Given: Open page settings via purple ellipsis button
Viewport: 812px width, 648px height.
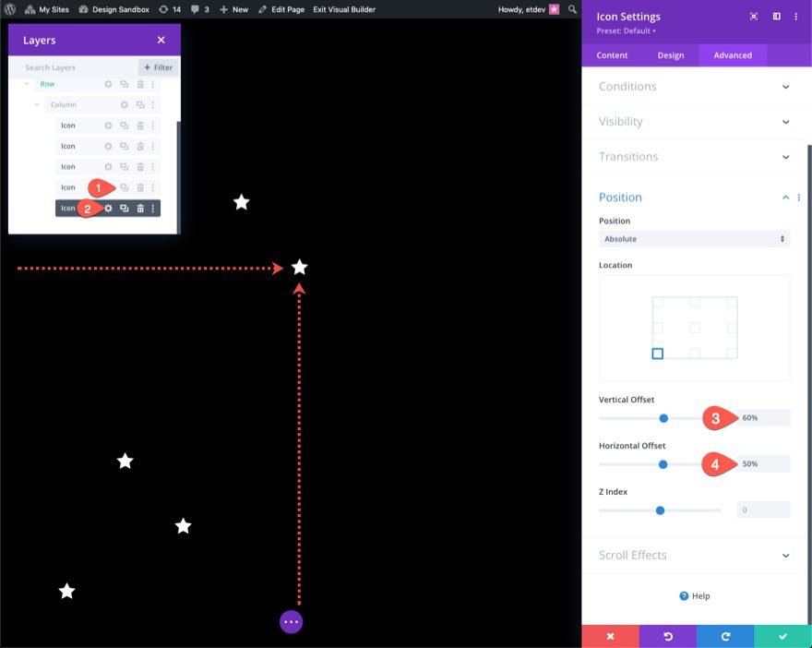Looking at the screenshot, I should [x=291, y=621].
